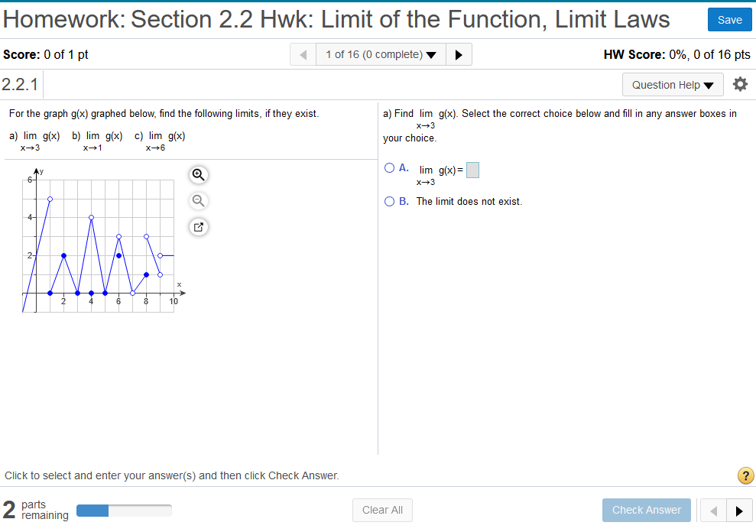The image size is (756, 532).
Task: Click the disabled previous question arrow
Action: 302,54
